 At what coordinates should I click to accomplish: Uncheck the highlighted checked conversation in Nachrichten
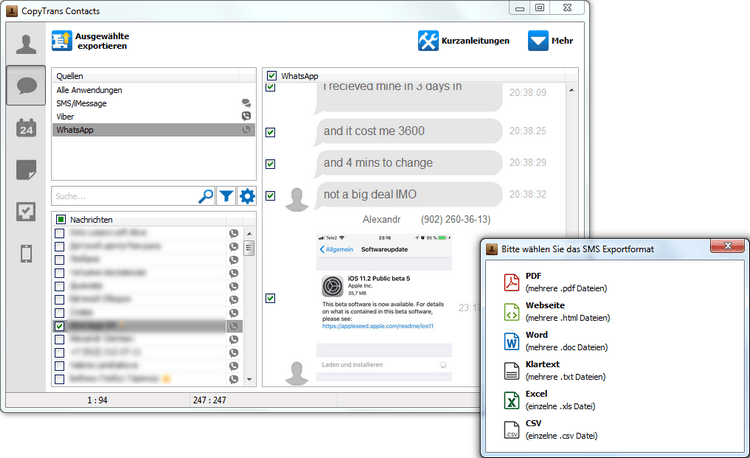point(59,326)
